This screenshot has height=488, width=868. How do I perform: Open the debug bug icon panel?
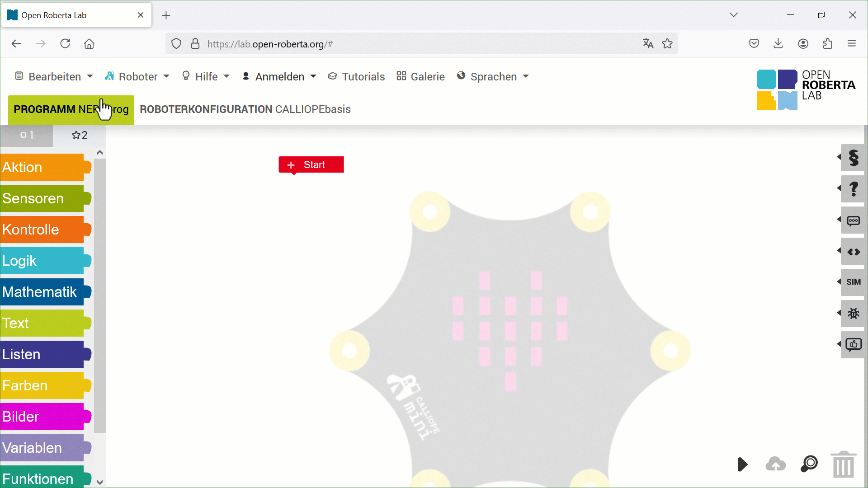pos(853,313)
